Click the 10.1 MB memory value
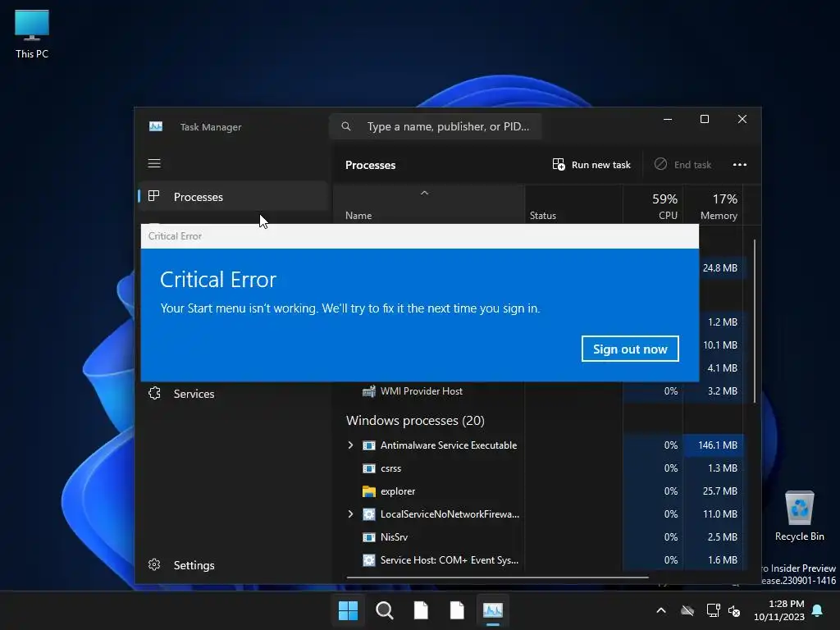 click(719, 345)
